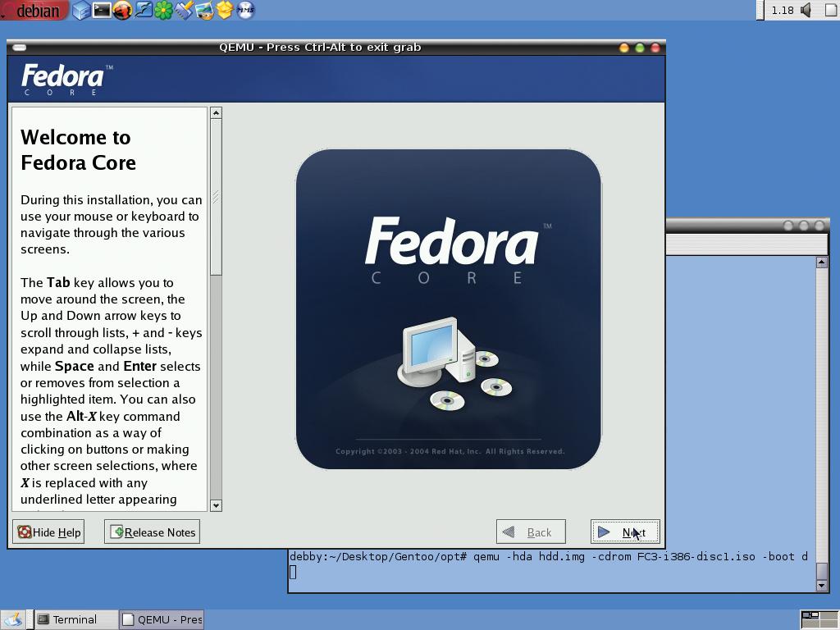Click the show desktop icon in bottom panel

pos(13,619)
